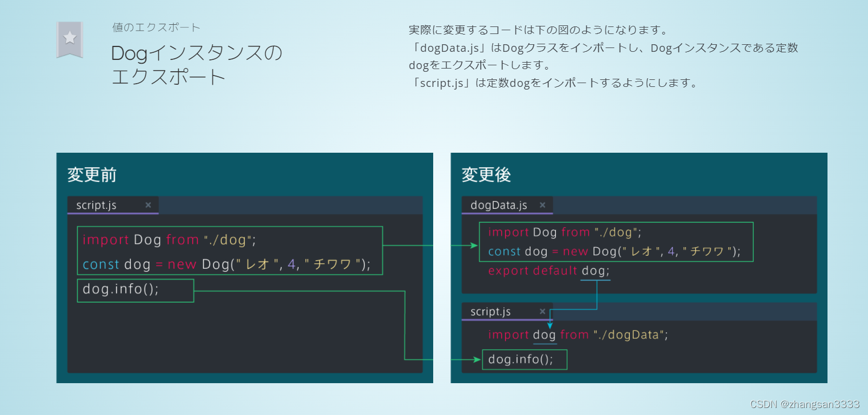Click the 変更後 panel title

tap(486, 175)
